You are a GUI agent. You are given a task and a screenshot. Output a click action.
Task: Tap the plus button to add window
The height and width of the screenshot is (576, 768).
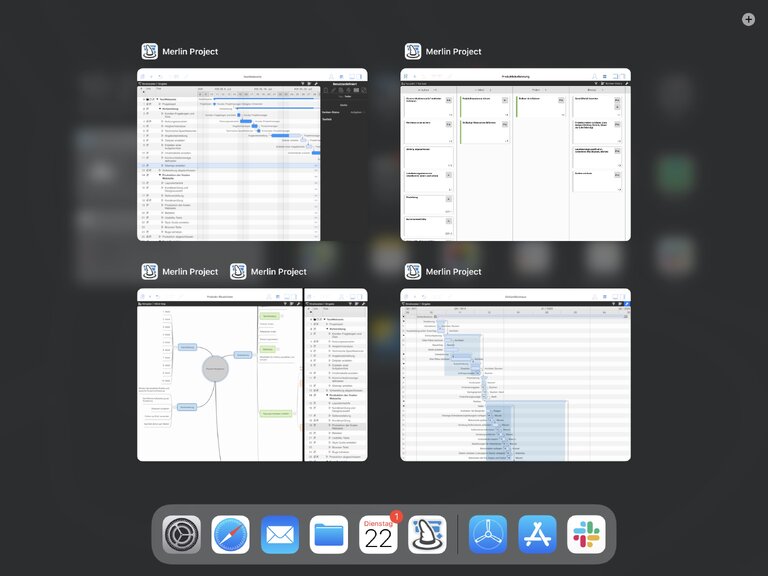click(748, 19)
